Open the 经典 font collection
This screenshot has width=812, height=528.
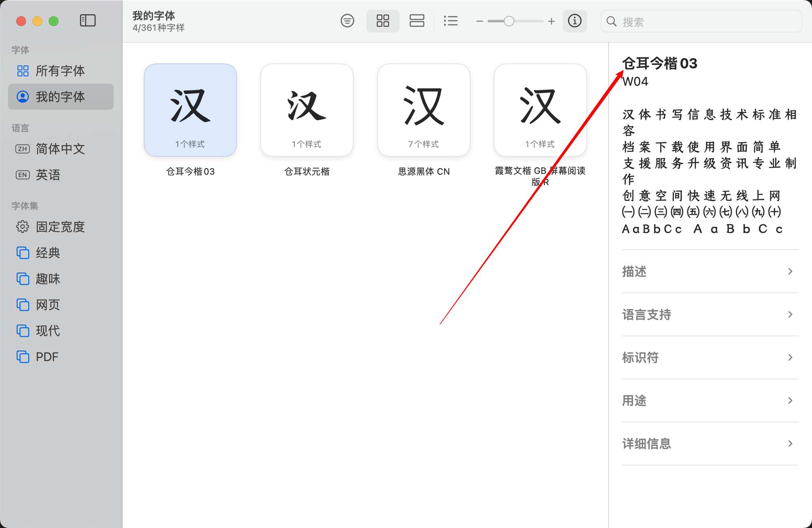tap(61, 253)
